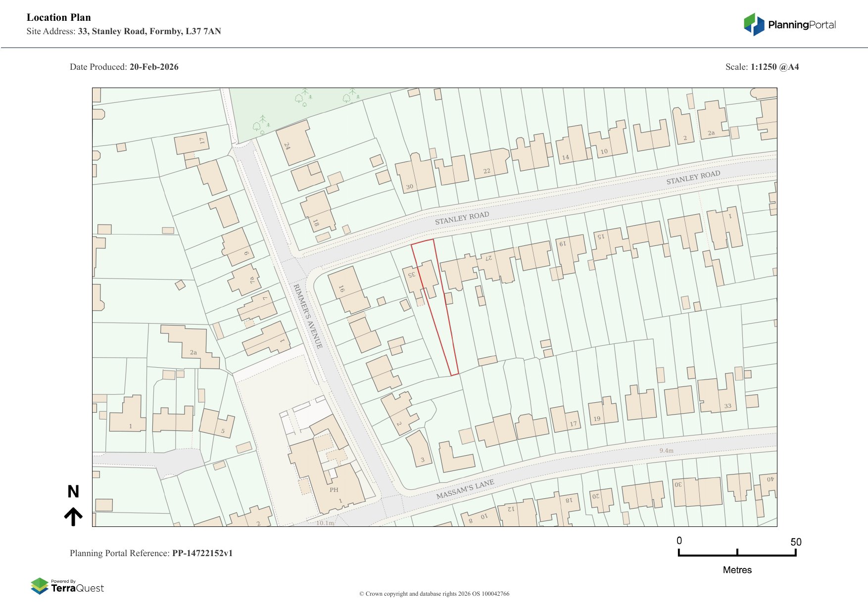
Task: Click the north arrow symbol
Action: [73, 516]
